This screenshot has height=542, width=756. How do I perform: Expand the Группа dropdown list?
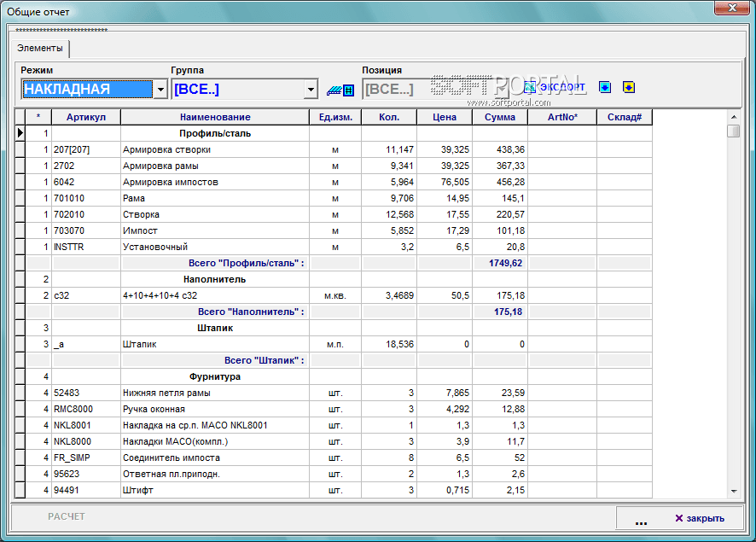[x=311, y=90]
